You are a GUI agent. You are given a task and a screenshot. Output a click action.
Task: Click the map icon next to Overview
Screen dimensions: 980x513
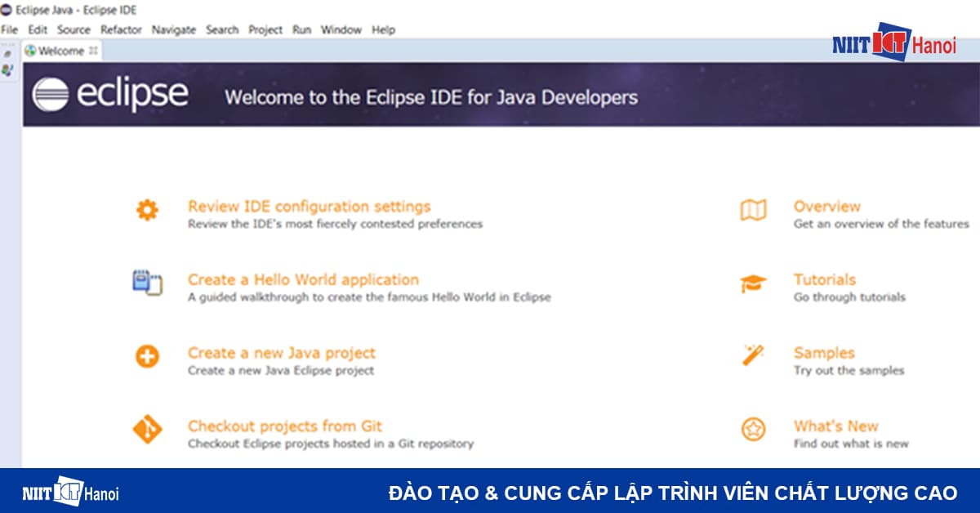coord(753,211)
